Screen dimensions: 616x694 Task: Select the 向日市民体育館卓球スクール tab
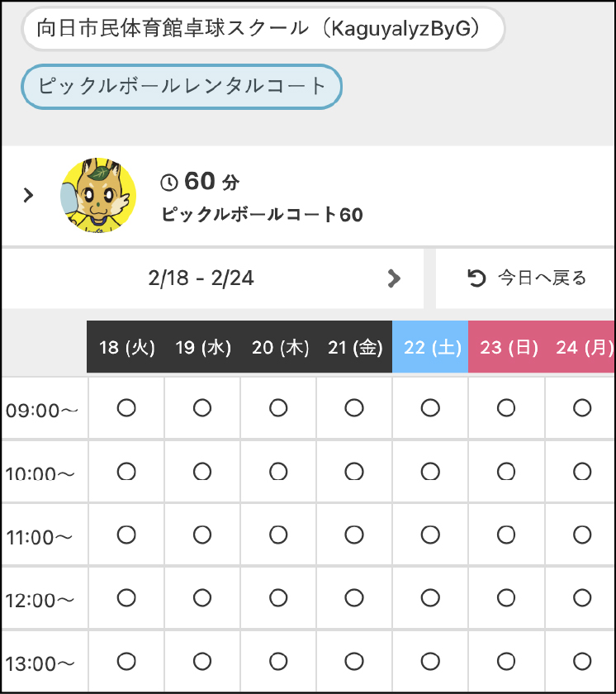pyautogui.click(x=263, y=29)
